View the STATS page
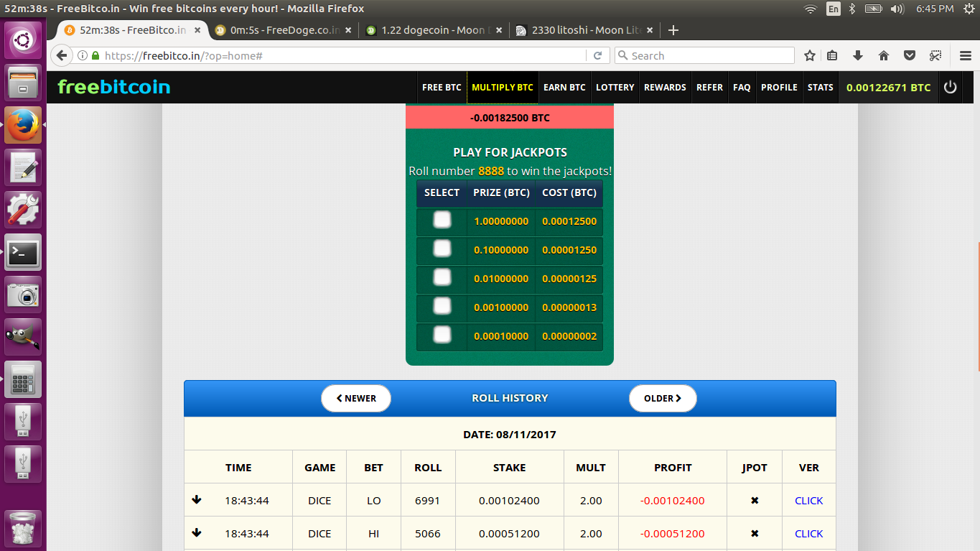This screenshot has height=551, width=980. [821, 88]
